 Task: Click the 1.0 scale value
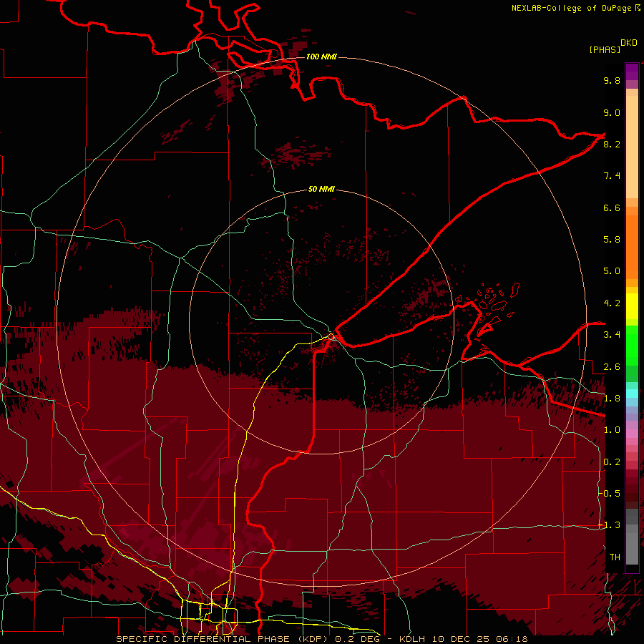point(612,430)
